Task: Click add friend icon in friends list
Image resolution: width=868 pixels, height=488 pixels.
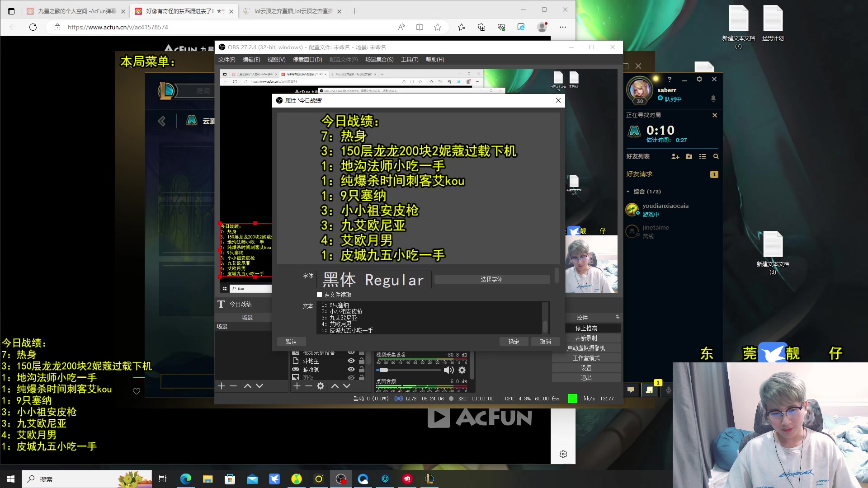Action: 675,156
